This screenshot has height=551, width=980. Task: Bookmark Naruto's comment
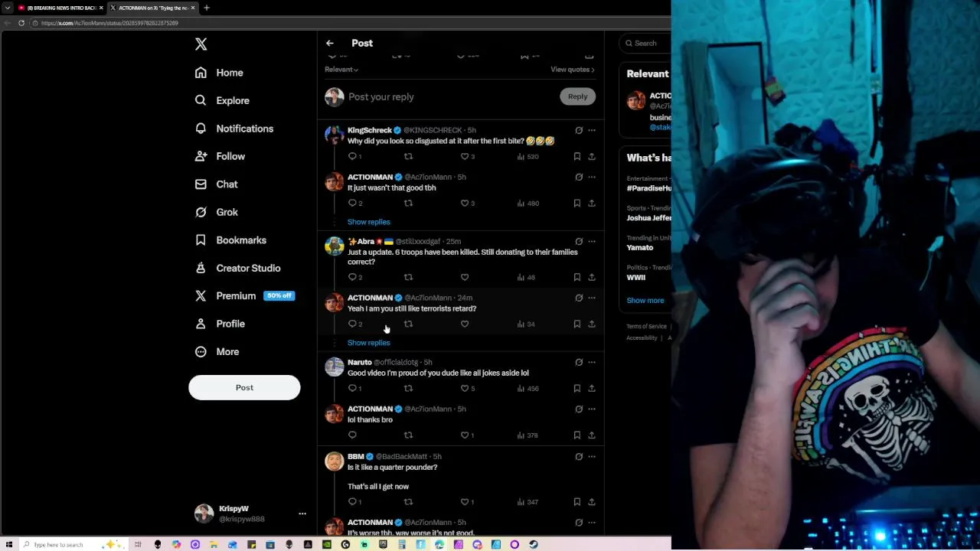point(577,388)
